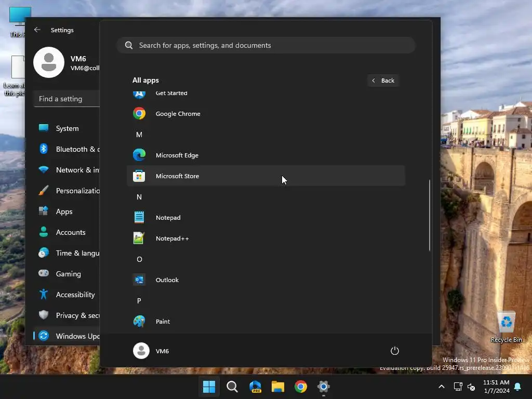The height and width of the screenshot is (399, 532).
Task: Launch Paint from the apps list
Action: (x=265, y=321)
